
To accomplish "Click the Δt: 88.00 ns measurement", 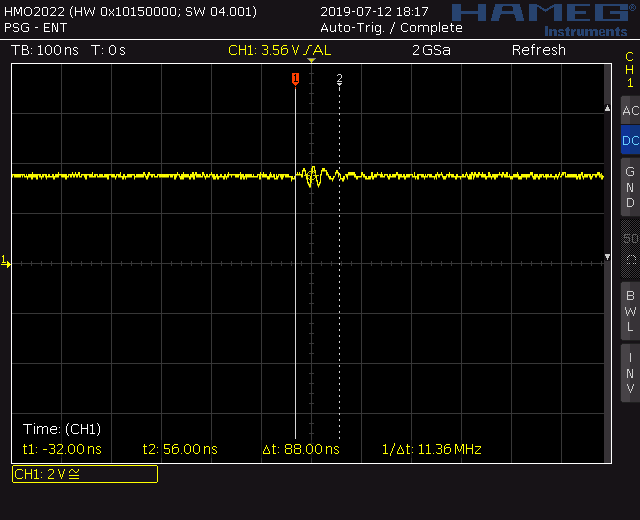I will pyautogui.click(x=301, y=449).
